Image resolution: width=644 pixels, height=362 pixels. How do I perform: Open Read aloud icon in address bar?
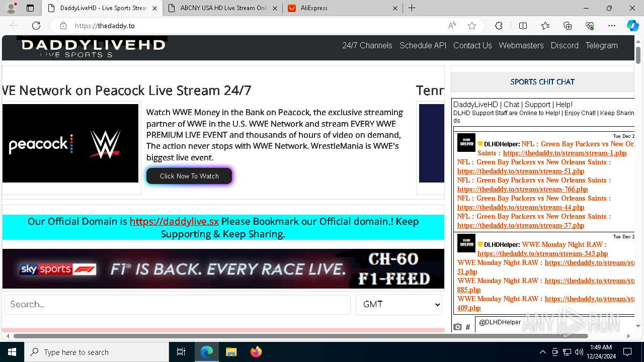[452, 26]
